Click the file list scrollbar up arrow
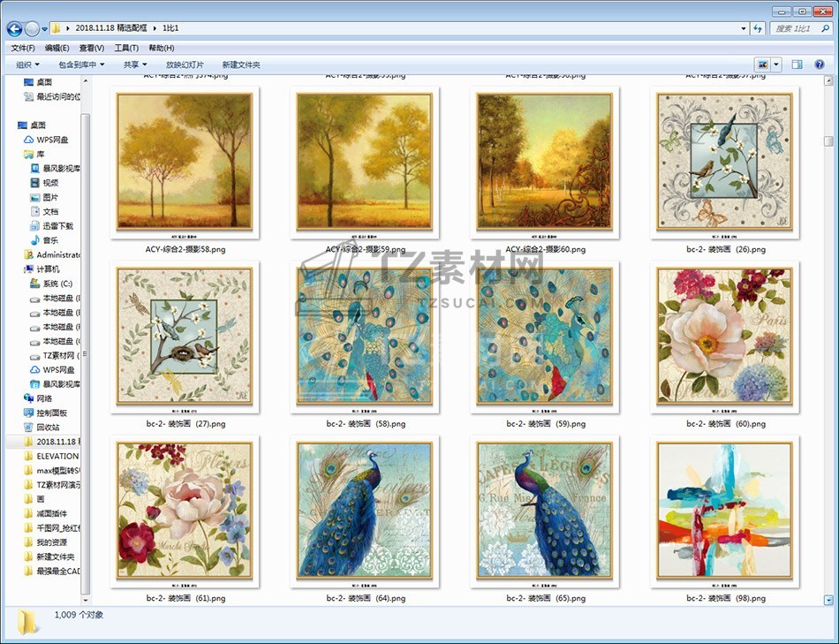The width and height of the screenshot is (839, 644). coord(828,81)
